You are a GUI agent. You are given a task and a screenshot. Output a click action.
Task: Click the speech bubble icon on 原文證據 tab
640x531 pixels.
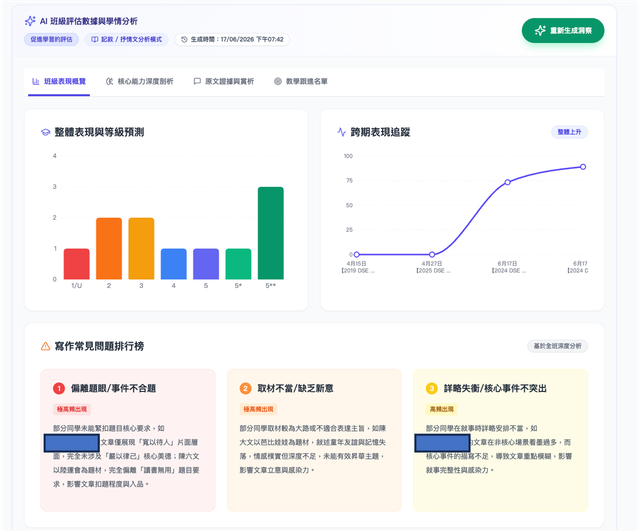pyautogui.click(x=197, y=82)
